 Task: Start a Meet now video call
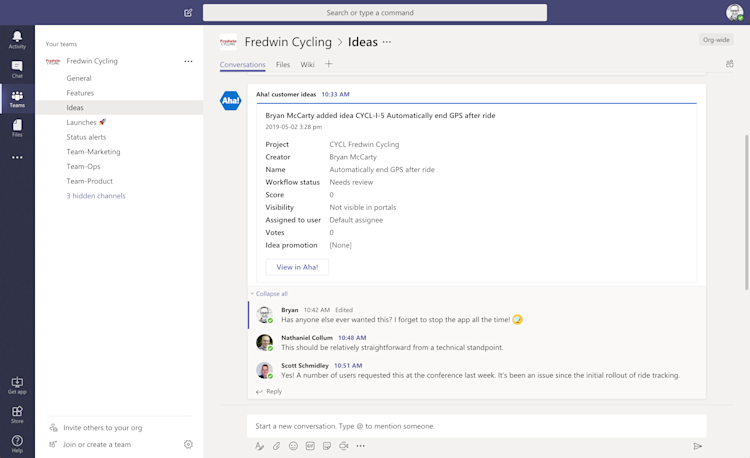(x=343, y=446)
